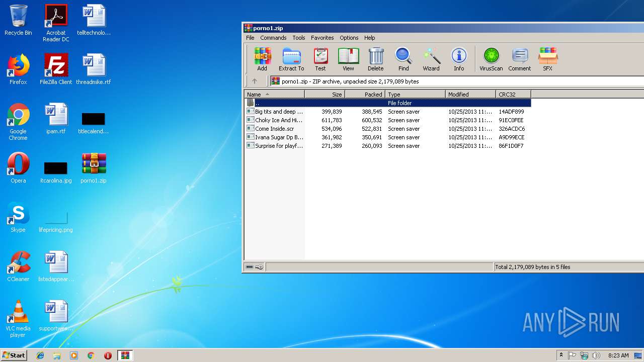Open Internet Explorer from the taskbar

click(40, 355)
